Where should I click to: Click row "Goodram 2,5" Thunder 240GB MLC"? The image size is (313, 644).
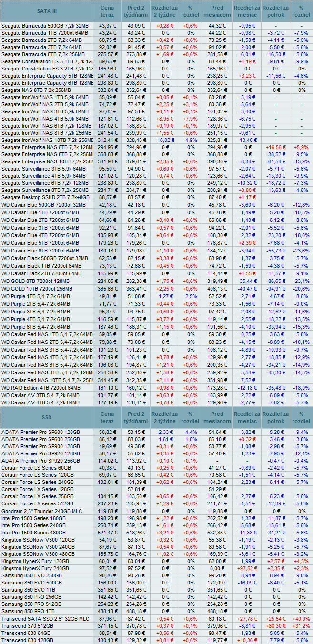coord(156,511)
